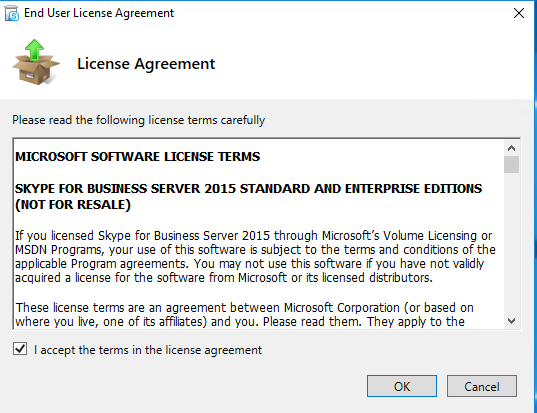The height and width of the screenshot is (413, 537).
Task: Click the "I accept the terms" label text
Action: point(148,350)
